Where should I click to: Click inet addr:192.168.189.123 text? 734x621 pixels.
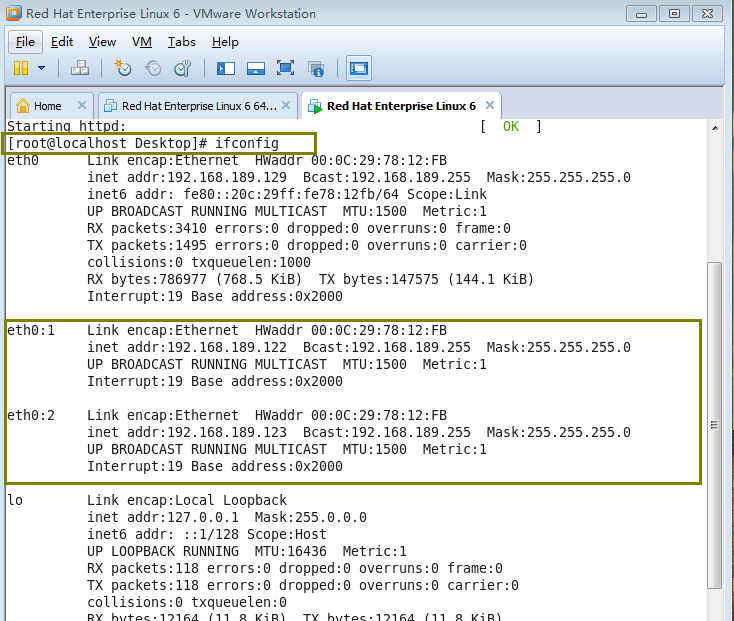[187, 432]
